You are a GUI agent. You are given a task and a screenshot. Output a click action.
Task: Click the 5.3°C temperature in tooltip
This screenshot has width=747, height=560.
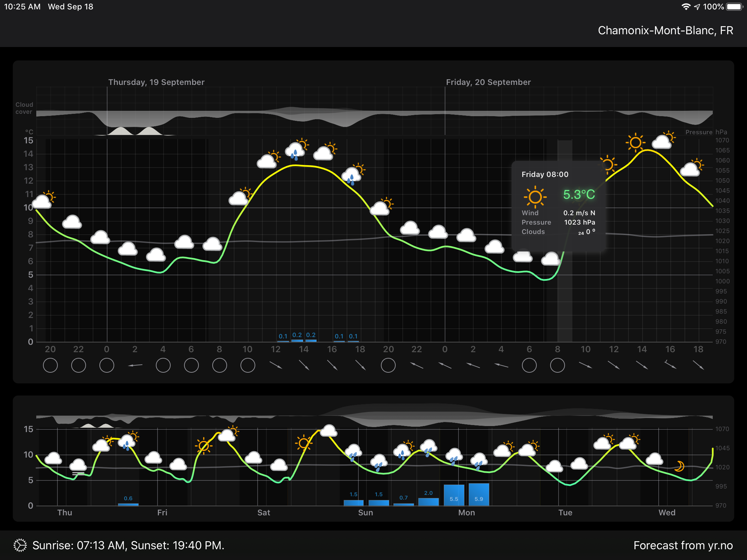[x=579, y=194]
